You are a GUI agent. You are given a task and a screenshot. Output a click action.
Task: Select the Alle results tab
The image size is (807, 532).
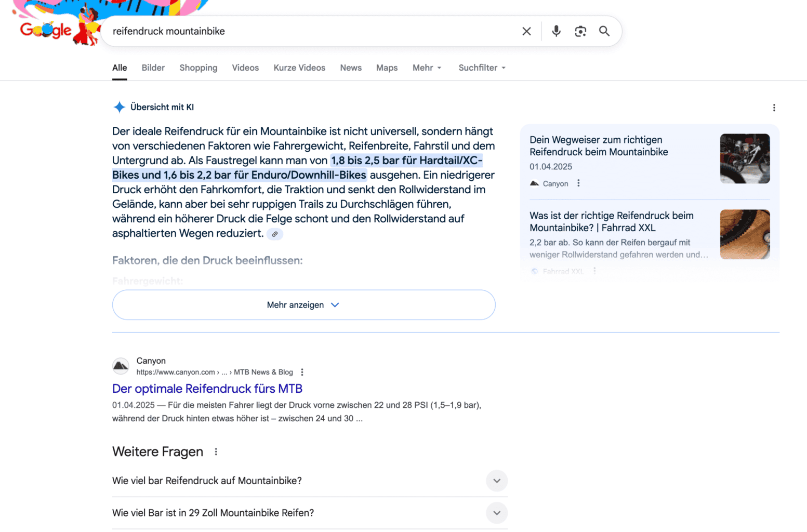tap(120, 68)
